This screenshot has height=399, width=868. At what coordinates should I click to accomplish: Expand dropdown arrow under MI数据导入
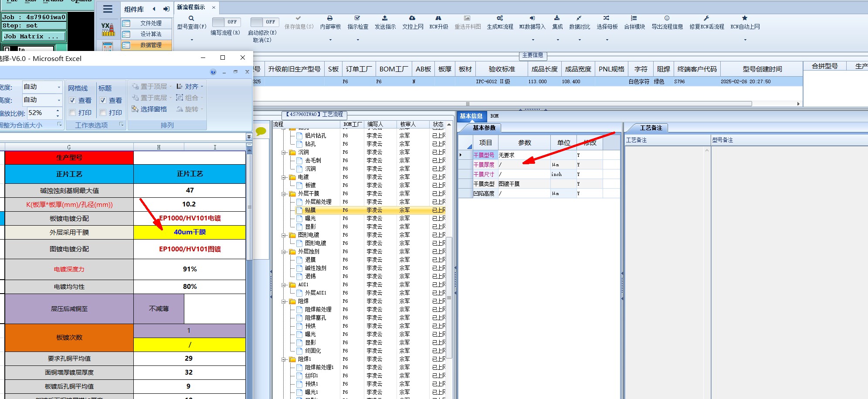pos(532,40)
